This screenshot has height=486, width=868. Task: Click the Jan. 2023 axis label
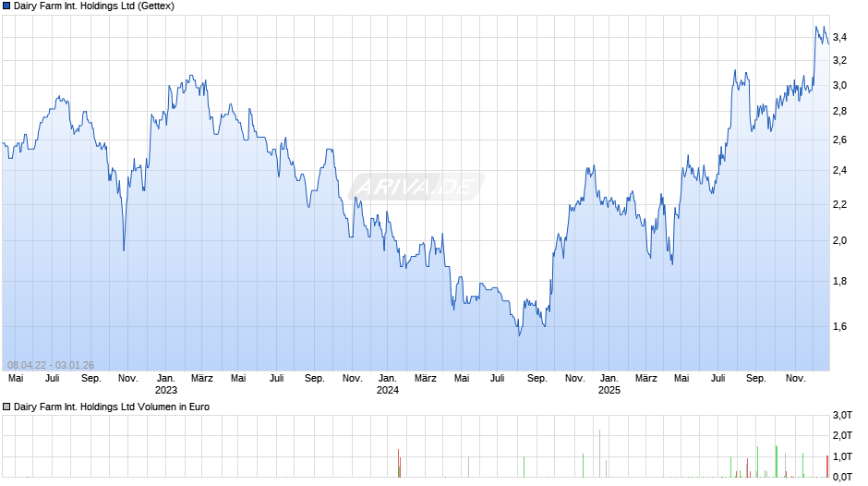[166, 384]
